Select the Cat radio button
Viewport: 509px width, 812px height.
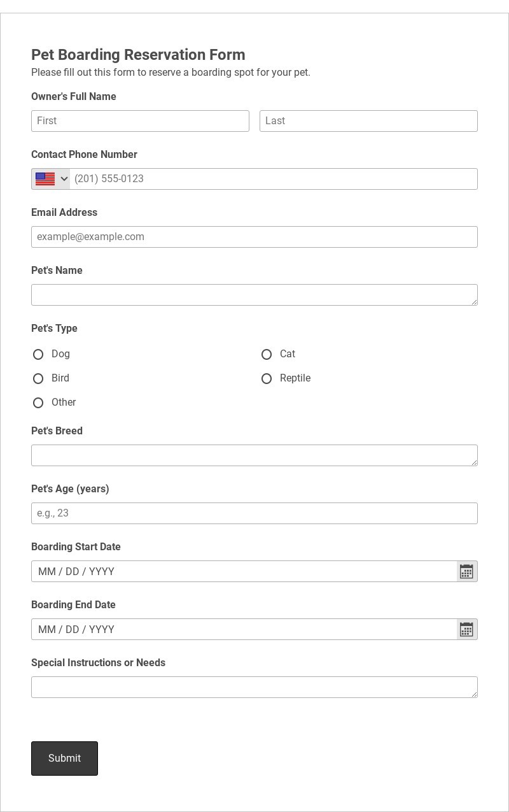[267, 354]
